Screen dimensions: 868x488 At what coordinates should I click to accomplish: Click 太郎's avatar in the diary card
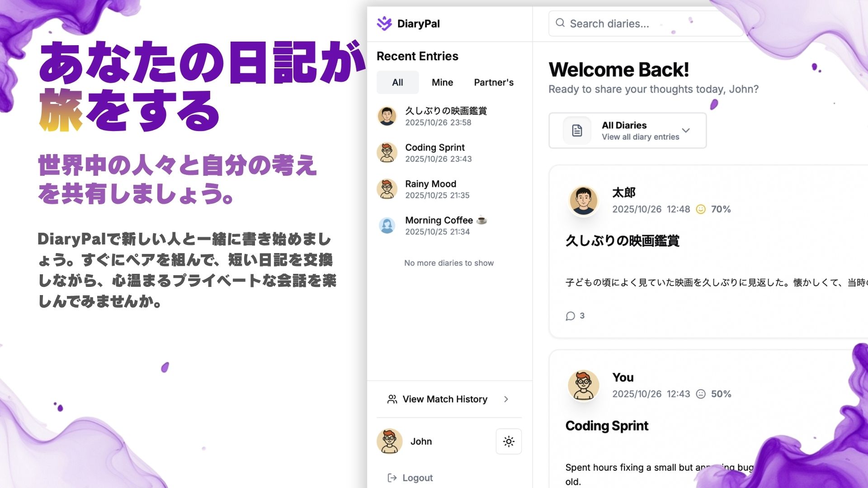point(583,201)
